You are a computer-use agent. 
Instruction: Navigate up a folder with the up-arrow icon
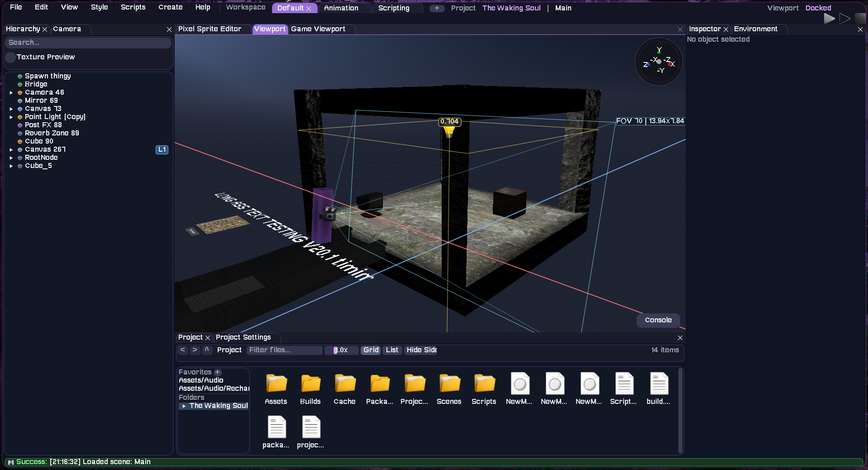pyautogui.click(x=207, y=350)
